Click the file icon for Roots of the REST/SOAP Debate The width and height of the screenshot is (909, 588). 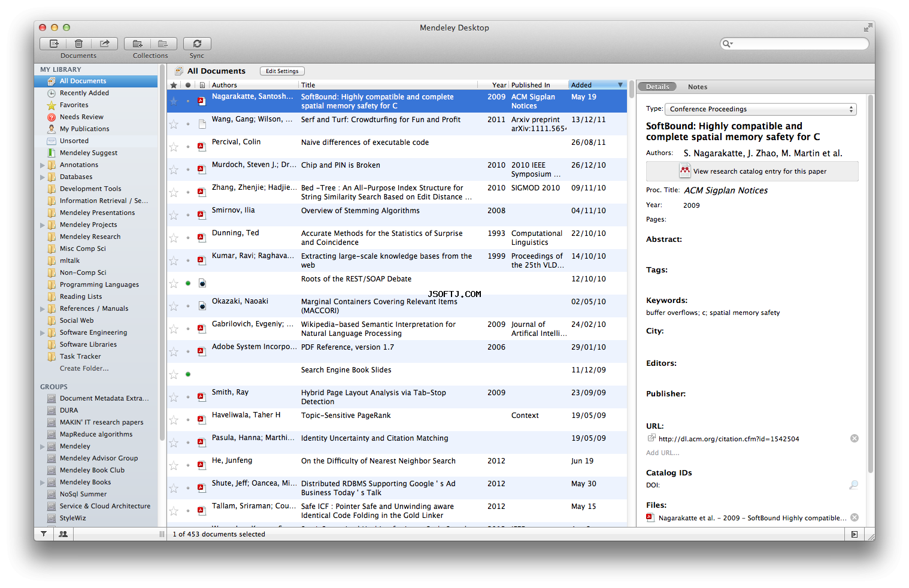202,283
